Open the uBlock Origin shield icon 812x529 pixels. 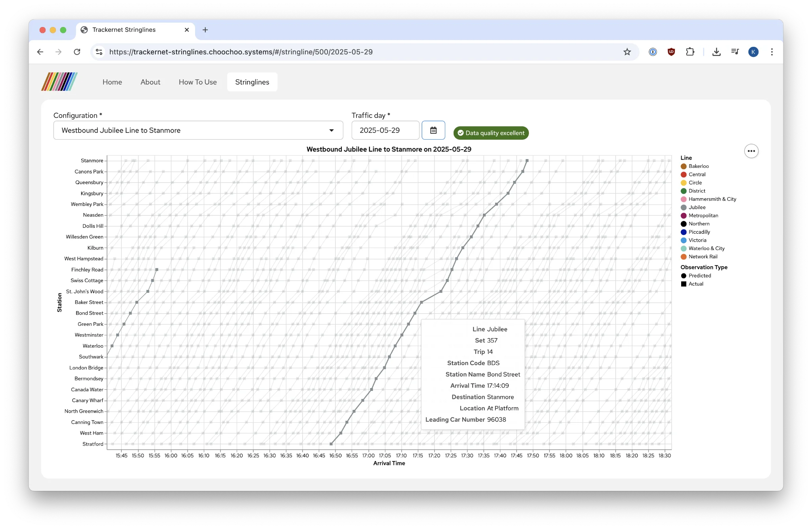[x=671, y=52]
